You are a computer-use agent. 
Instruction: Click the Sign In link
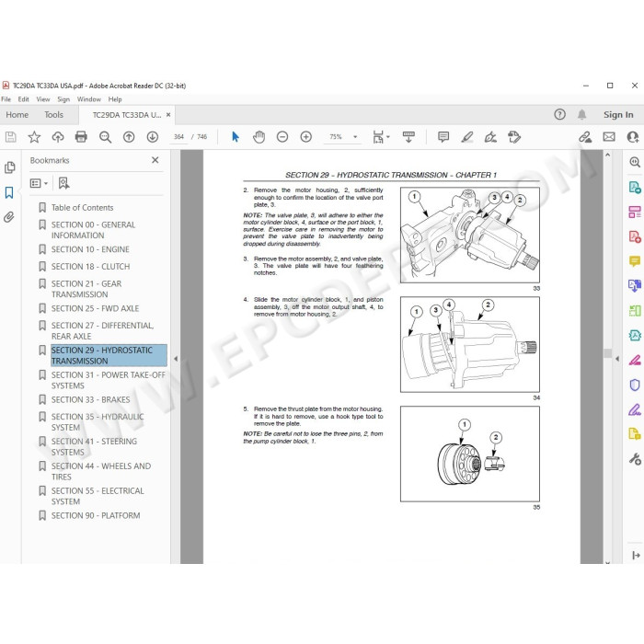coord(618,115)
